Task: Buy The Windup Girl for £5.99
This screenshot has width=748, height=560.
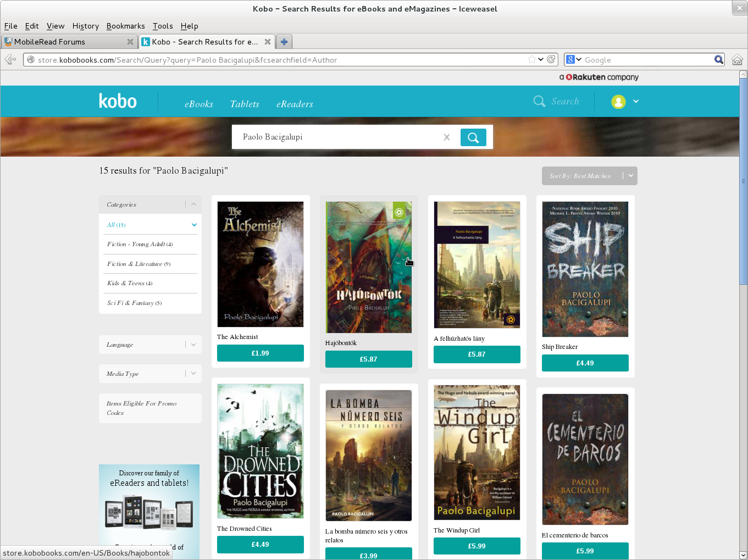Action: pyautogui.click(x=477, y=546)
